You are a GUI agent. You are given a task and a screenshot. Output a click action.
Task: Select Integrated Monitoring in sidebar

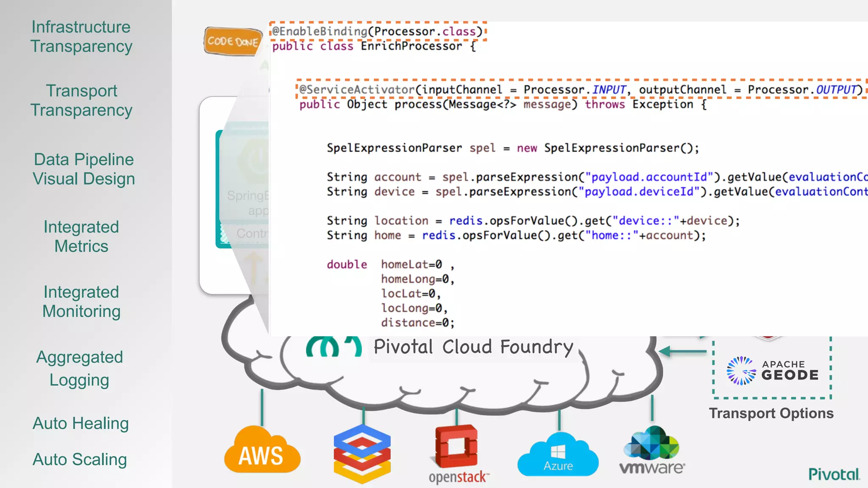click(x=81, y=302)
